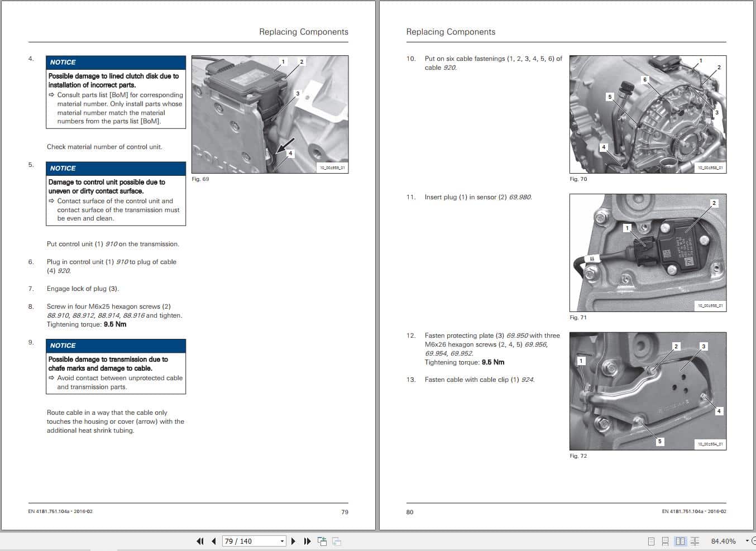Zoom out using the minus icon

(x=753, y=541)
